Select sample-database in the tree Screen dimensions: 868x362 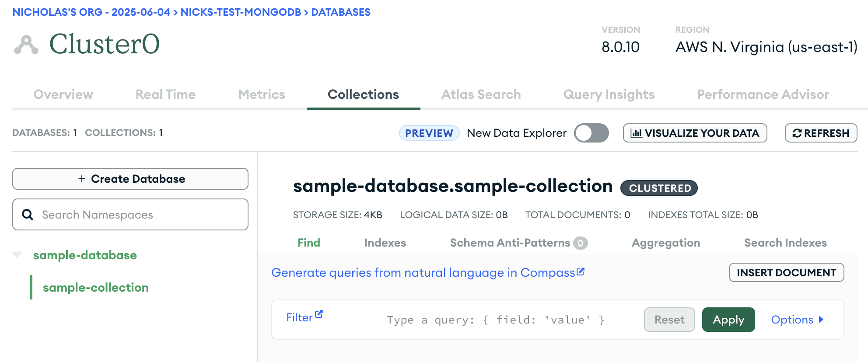coord(85,255)
